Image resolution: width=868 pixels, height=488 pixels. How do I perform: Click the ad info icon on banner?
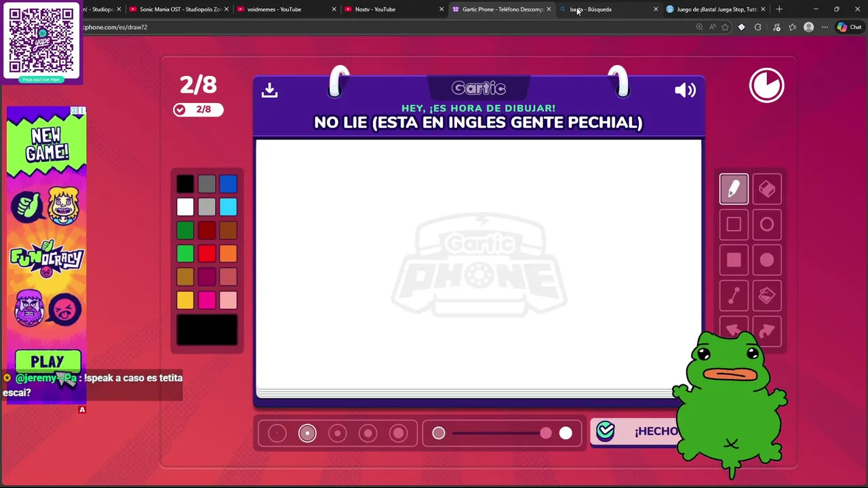tap(75, 110)
